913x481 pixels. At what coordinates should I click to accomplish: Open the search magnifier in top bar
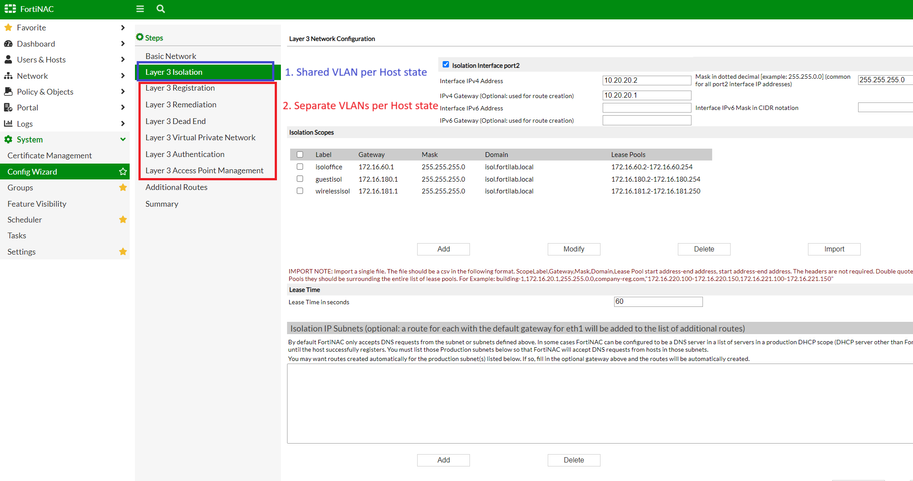tap(160, 9)
